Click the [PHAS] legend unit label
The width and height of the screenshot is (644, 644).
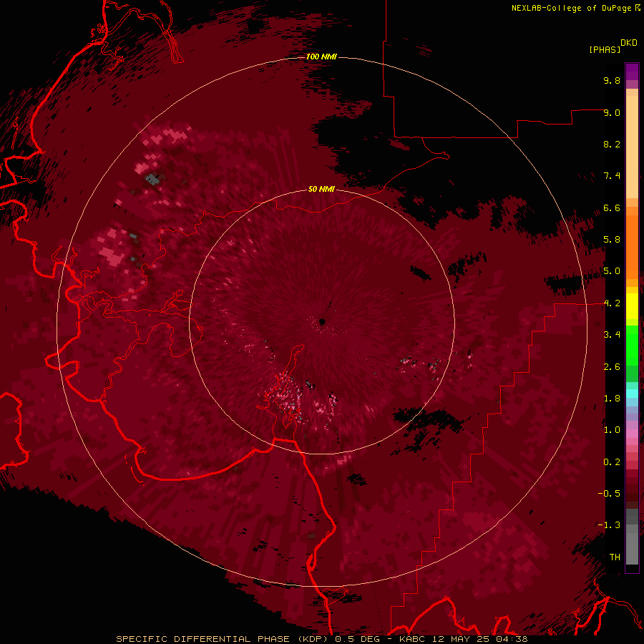[605, 49]
